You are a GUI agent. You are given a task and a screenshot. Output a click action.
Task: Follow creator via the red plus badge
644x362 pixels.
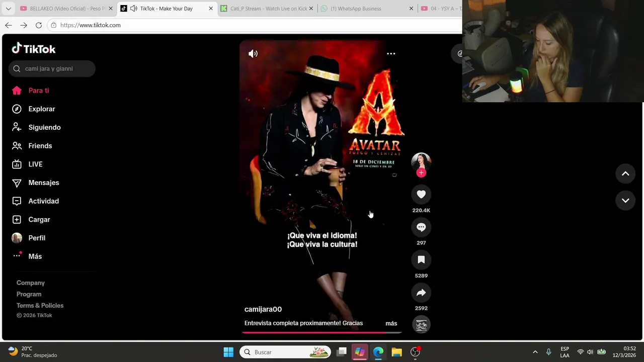pos(421,173)
